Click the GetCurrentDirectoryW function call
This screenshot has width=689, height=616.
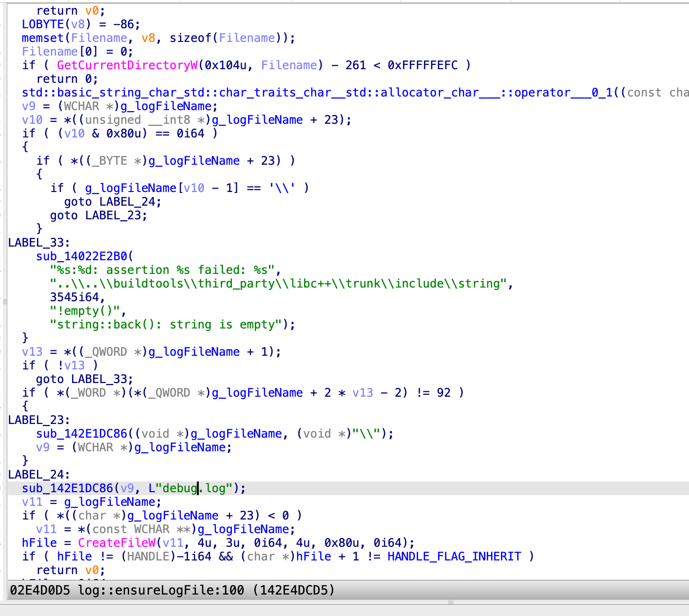[x=127, y=65]
